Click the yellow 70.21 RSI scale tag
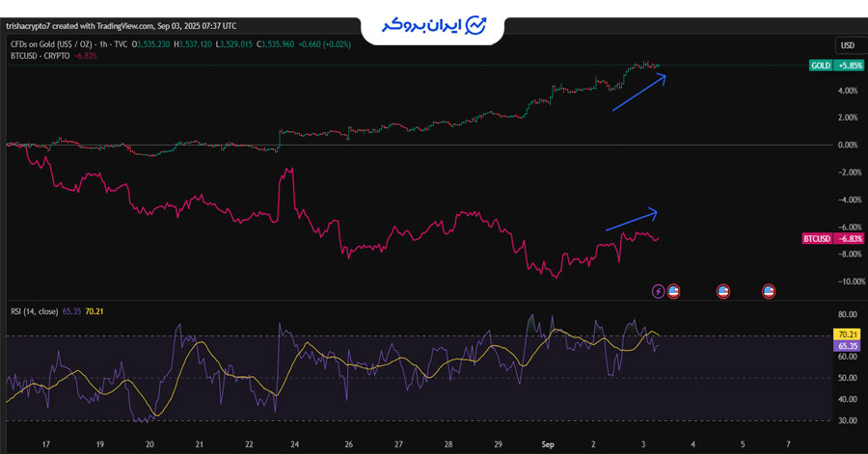The width and height of the screenshot is (868, 454). click(848, 334)
